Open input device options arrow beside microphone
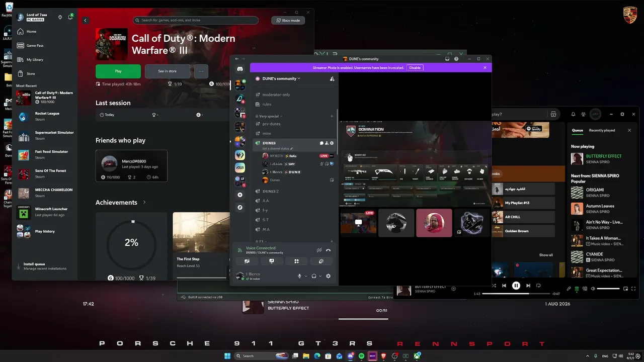Viewport: 644px width, 362px height. coord(306,276)
